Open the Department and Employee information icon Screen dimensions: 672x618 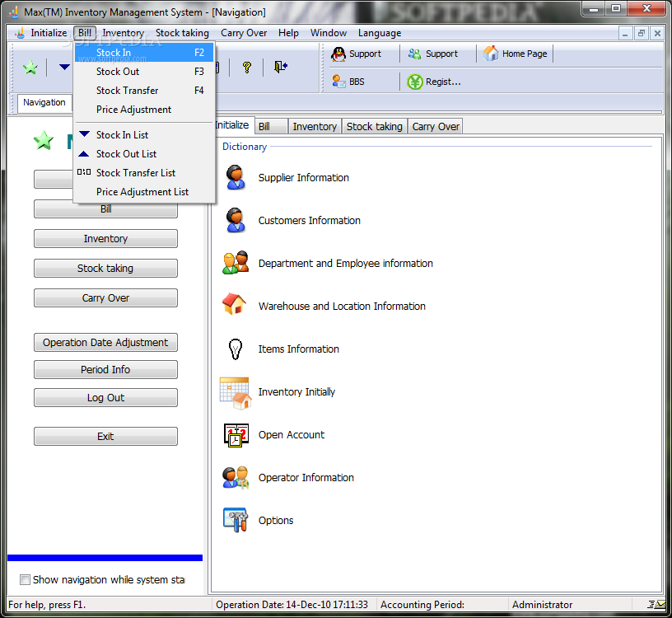(236, 263)
